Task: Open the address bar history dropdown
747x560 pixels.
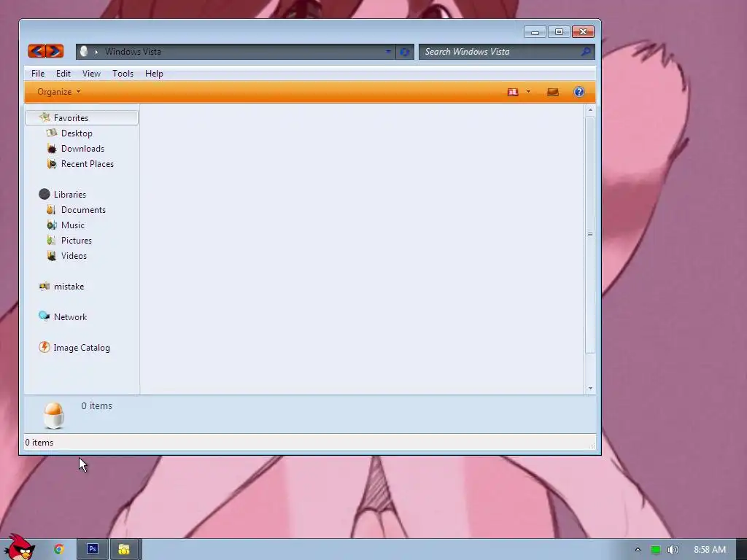Action: point(388,52)
